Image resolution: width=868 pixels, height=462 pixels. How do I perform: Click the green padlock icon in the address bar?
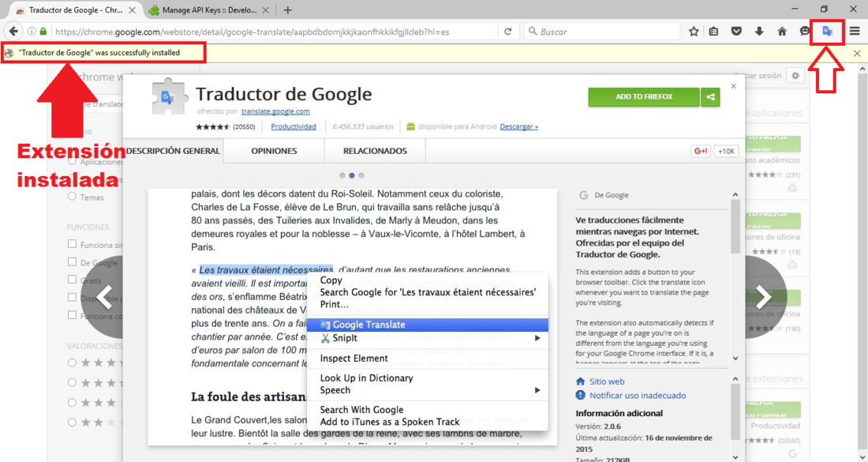point(43,32)
